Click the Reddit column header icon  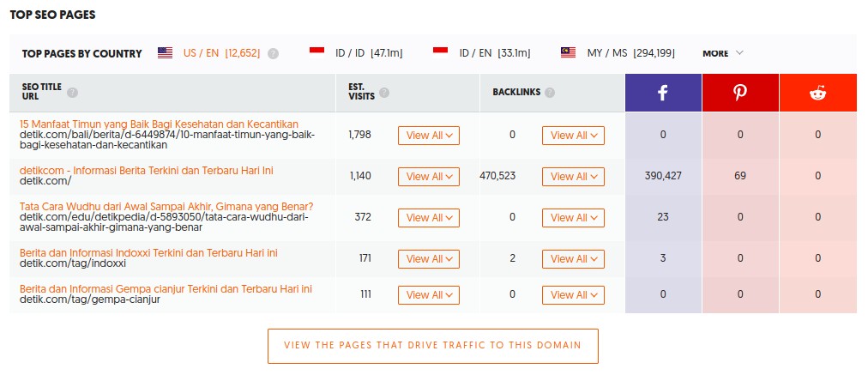pos(817,94)
